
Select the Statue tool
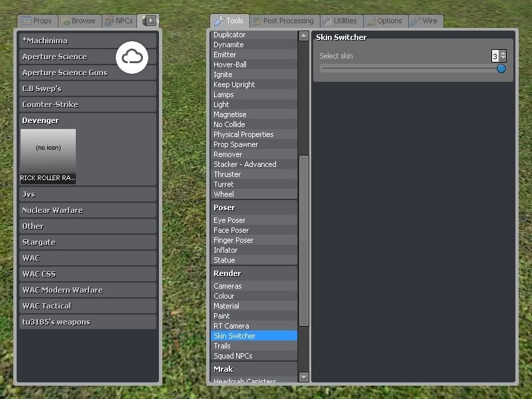click(x=254, y=260)
